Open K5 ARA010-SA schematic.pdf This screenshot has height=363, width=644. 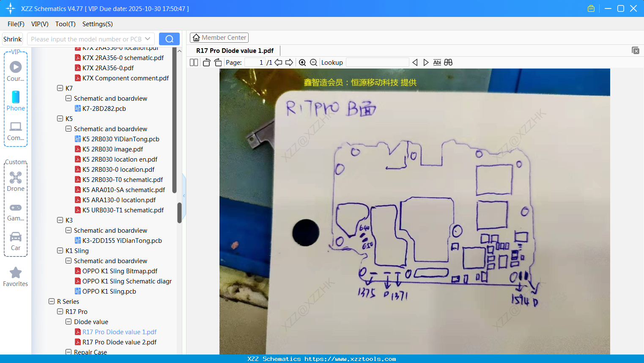[124, 190]
